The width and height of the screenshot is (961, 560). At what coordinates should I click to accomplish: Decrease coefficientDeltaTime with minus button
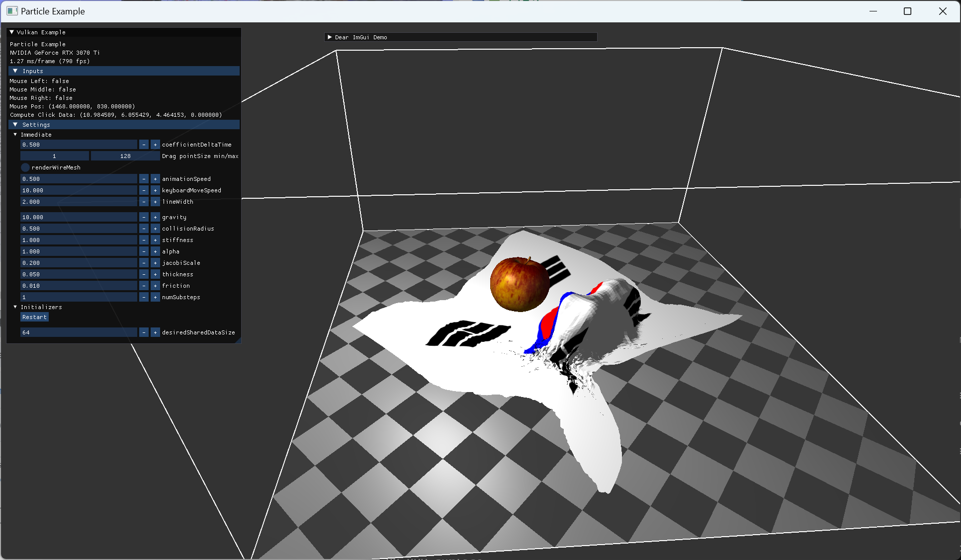pos(144,145)
